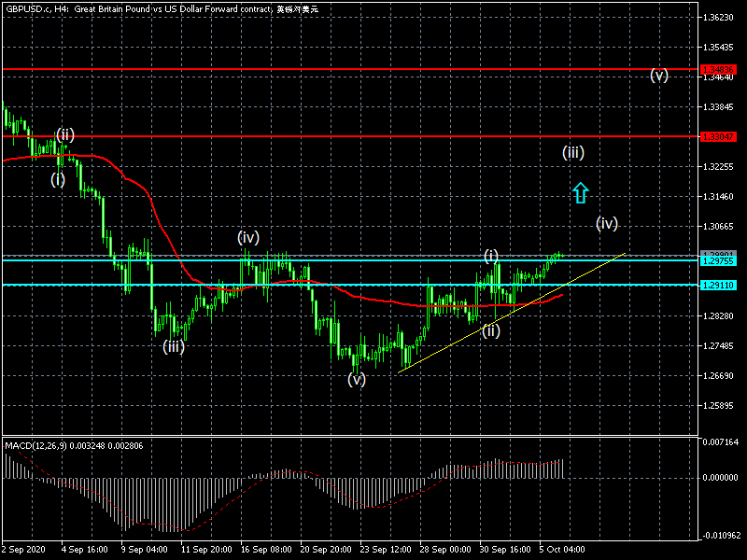Screen dimensions: 747x560
Task: Click the 5 Oct 04:00 time axis label
Action: click(564, 550)
